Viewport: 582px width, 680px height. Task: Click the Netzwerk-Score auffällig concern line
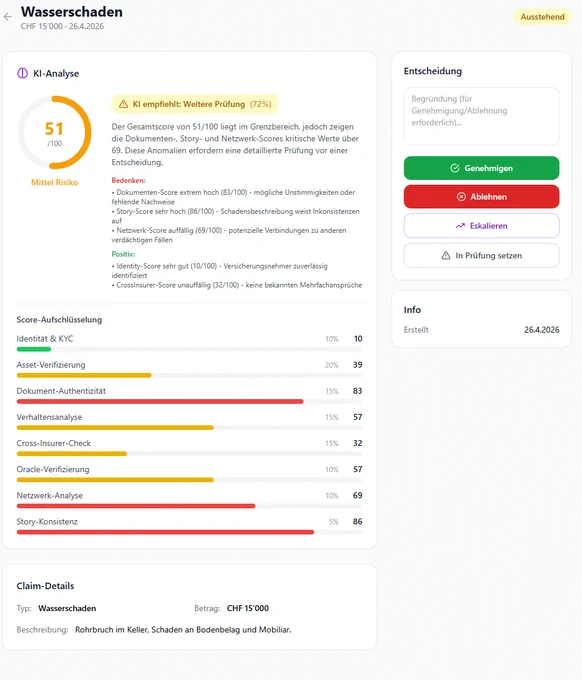229,235
